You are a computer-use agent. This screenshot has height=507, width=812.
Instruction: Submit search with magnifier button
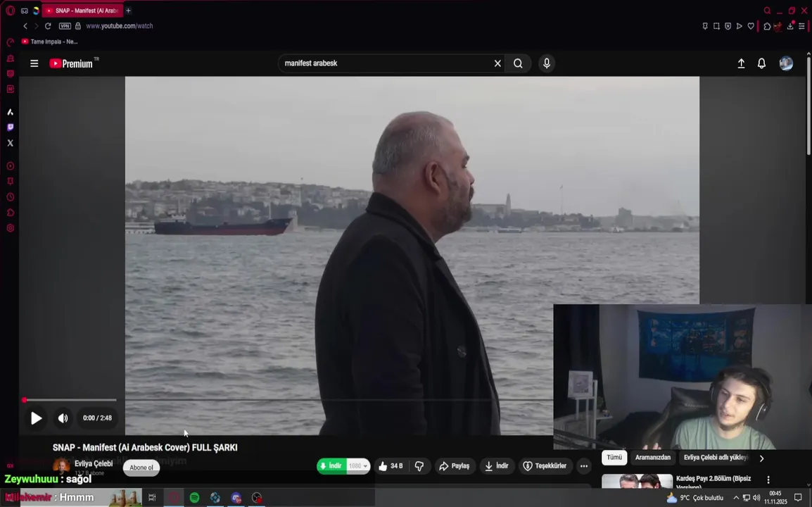[x=519, y=63]
